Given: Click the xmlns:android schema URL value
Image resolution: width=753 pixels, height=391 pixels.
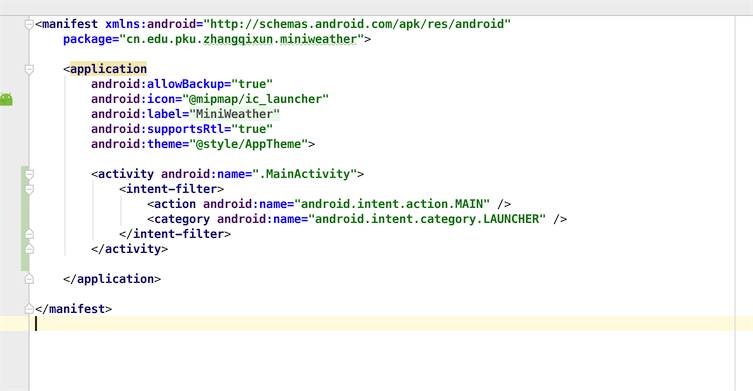Looking at the screenshot, I should (x=357, y=24).
